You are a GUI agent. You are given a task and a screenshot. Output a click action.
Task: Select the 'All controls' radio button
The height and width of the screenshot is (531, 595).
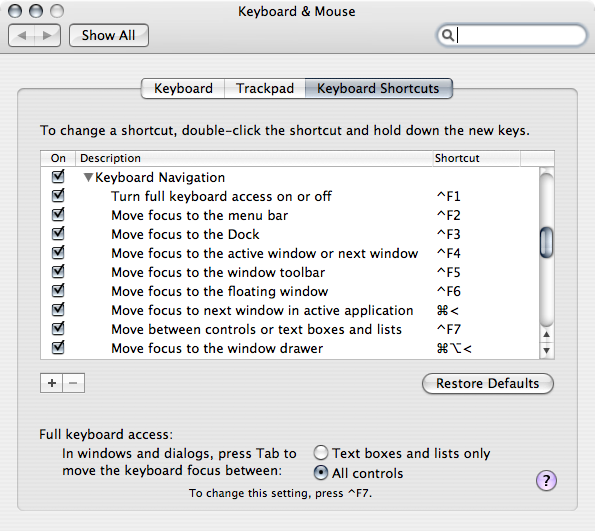(321, 473)
